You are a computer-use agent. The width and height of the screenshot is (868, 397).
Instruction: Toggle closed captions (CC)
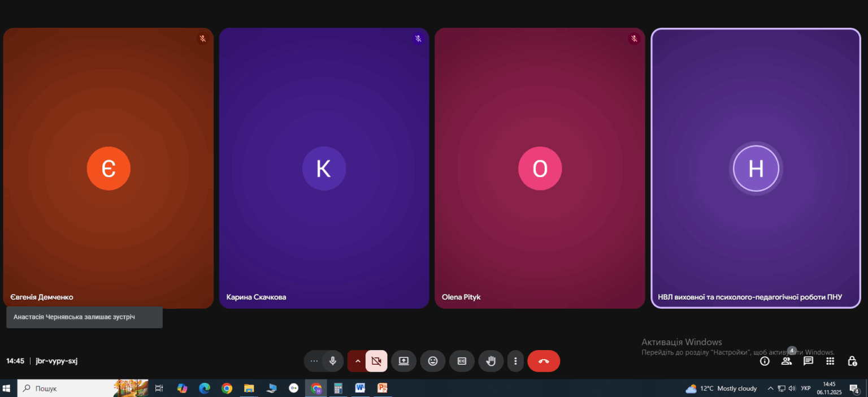coord(462,361)
